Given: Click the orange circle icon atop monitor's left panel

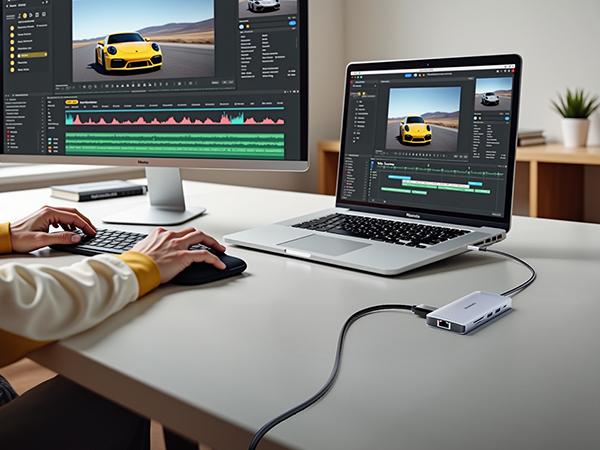Looking at the screenshot, I should point(24,16).
